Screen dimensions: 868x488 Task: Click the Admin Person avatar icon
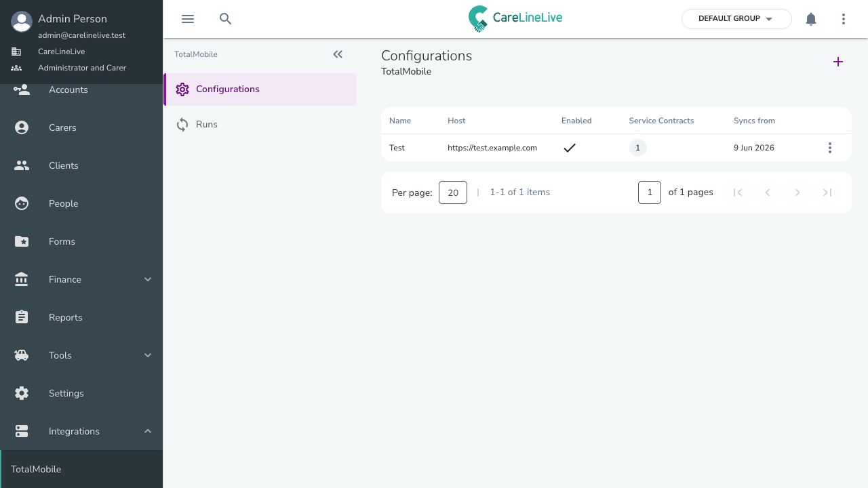pyautogui.click(x=22, y=22)
